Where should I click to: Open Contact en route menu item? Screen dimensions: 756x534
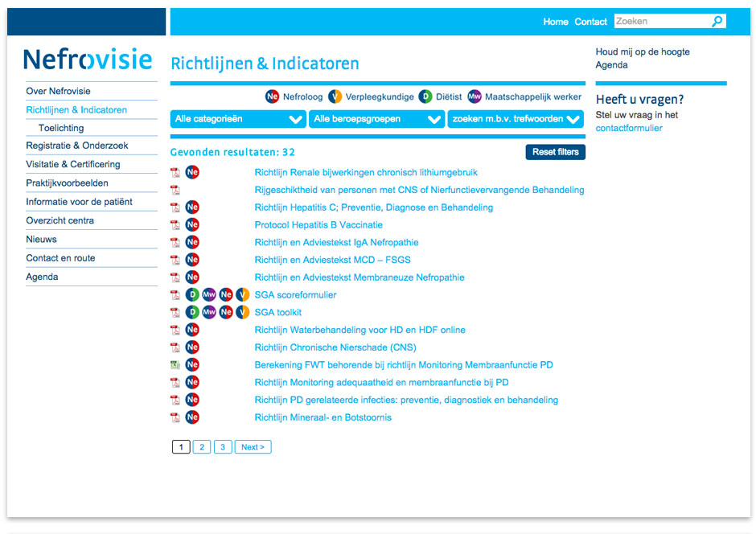[x=60, y=258]
